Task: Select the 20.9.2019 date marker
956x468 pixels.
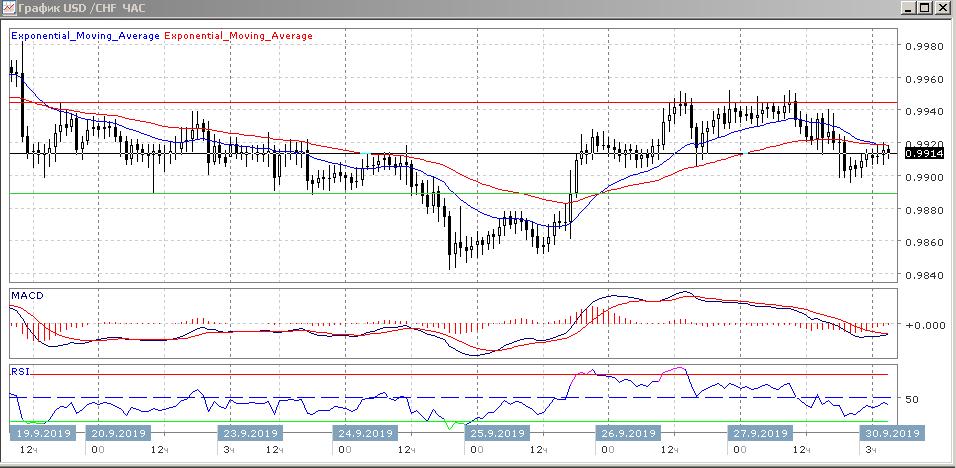Action: [x=120, y=434]
